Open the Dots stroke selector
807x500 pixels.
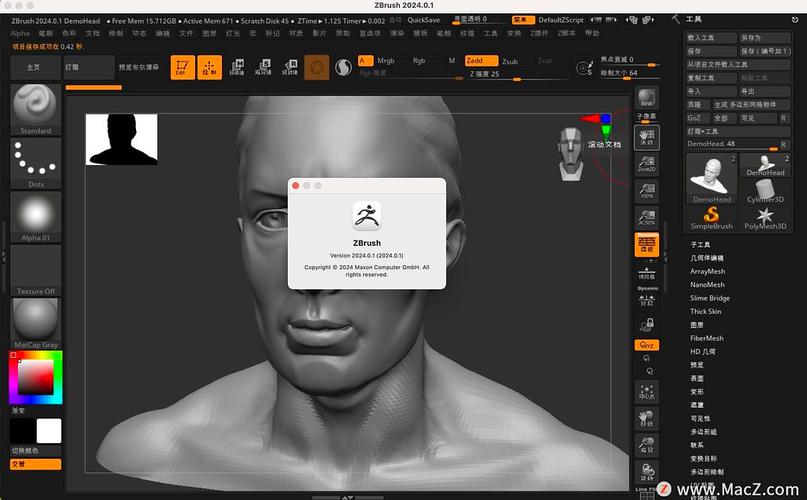35,163
